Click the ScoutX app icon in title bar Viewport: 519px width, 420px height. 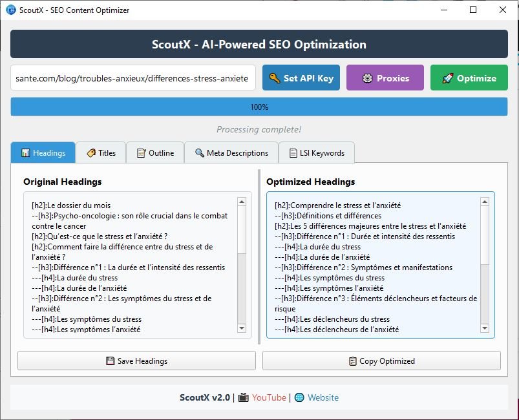(11, 10)
